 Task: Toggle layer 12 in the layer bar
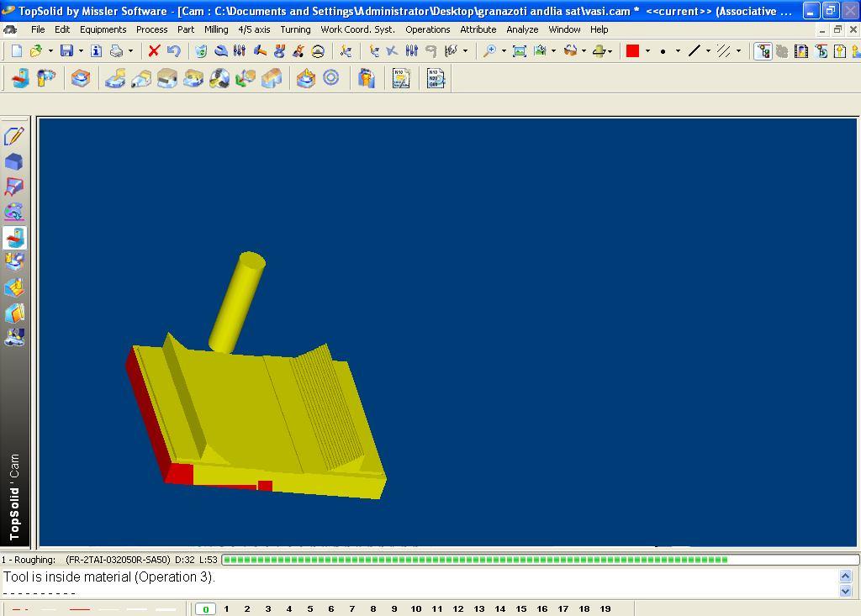pyautogui.click(x=458, y=609)
